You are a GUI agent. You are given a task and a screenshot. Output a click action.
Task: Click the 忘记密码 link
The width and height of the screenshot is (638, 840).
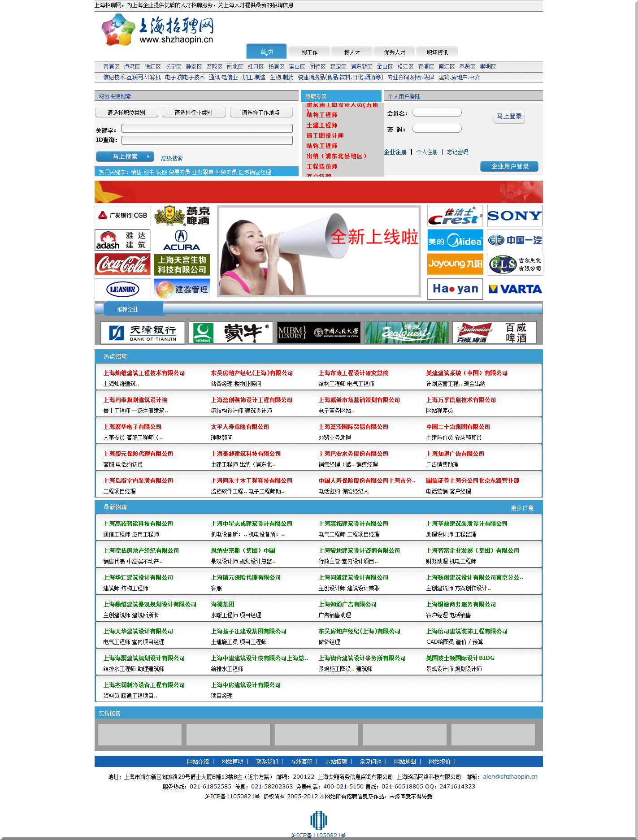[457, 152]
